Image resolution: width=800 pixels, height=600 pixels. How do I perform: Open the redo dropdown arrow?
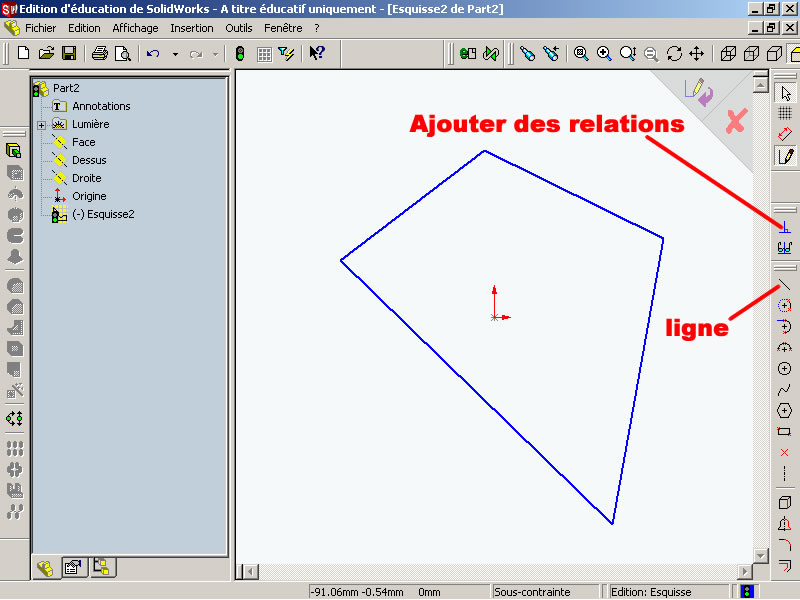(215, 54)
